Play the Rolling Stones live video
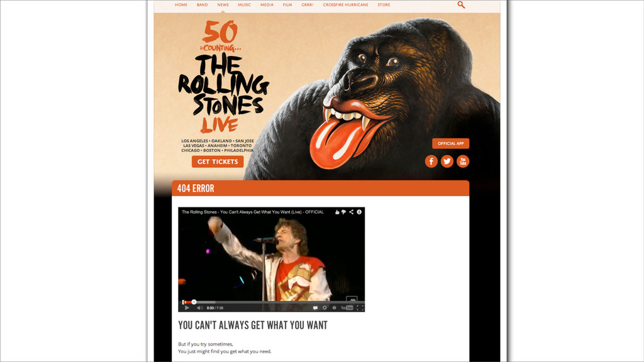Screen dimensions: 644x362 (187, 308)
